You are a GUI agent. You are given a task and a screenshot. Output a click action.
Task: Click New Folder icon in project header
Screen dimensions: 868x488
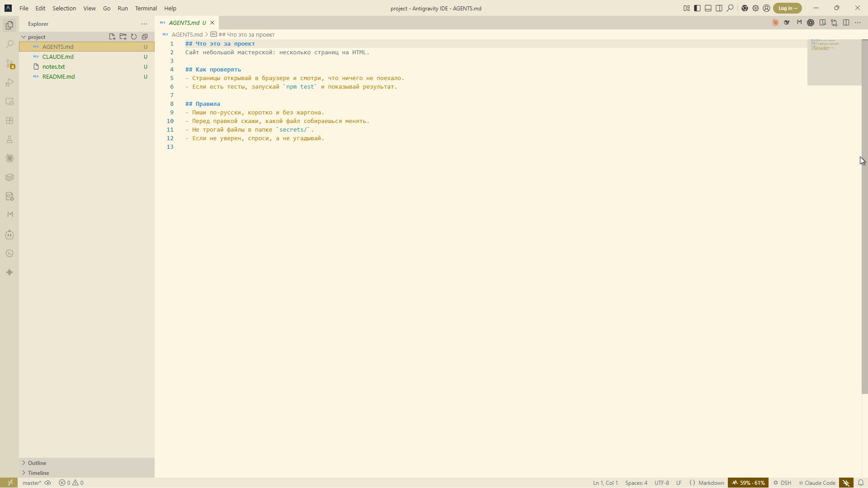point(123,37)
